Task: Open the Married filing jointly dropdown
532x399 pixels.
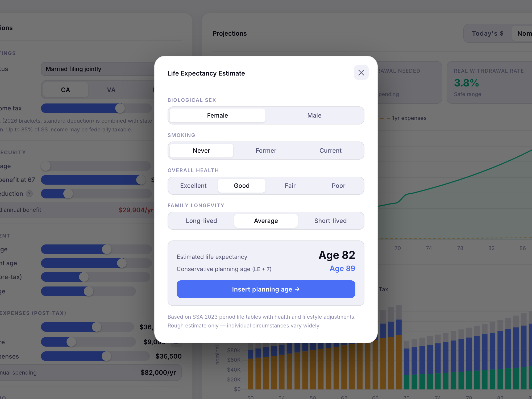Action: pos(98,69)
